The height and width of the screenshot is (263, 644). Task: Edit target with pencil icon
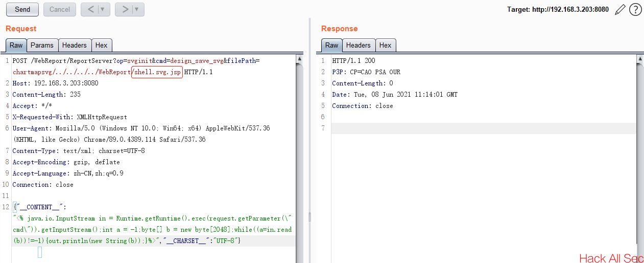[620, 9]
